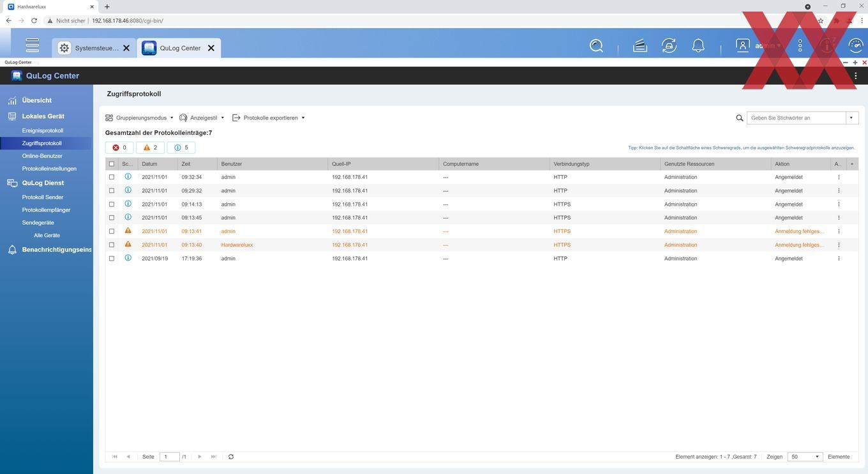Open background tasks stacked-layers icon
Viewport: 868px width, 474px height.
click(640, 46)
